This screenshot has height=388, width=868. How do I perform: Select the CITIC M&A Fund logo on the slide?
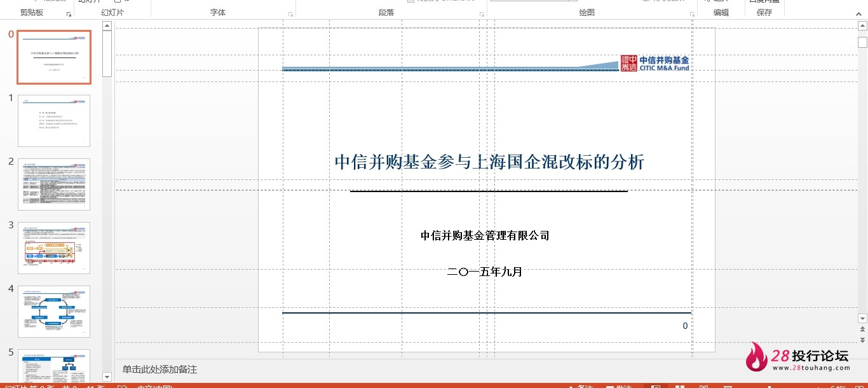click(x=654, y=63)
